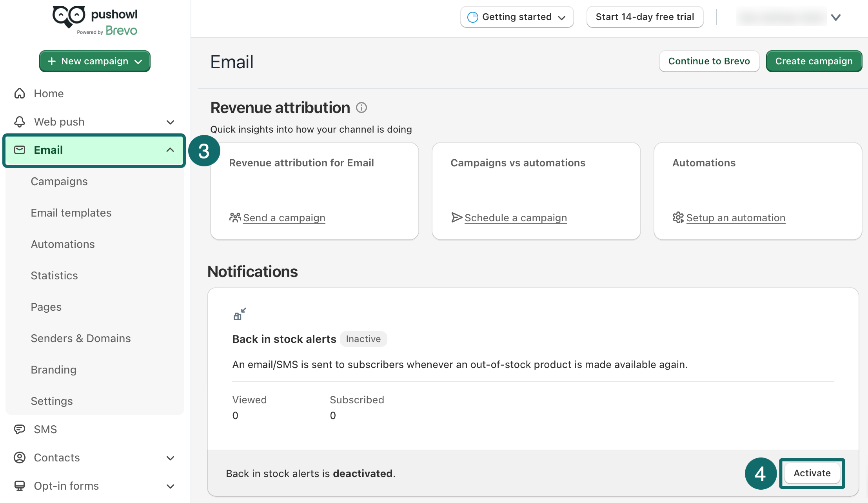Expand the Contacts sidebar section
The width and height of the screenshot is (868, 503).
[x=170, y=458]
